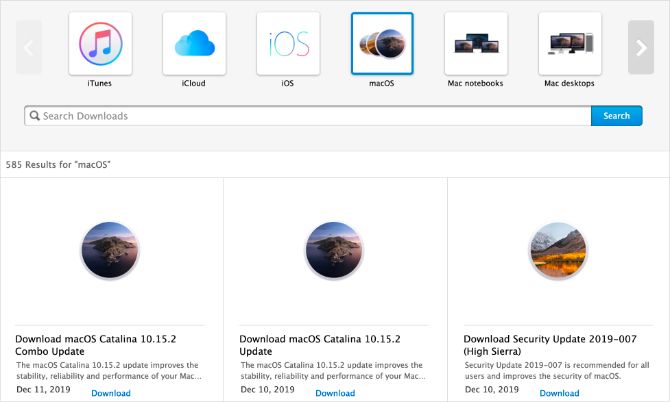Show more categories with next arrow
The image size is (670, 402).
(640, 47)
